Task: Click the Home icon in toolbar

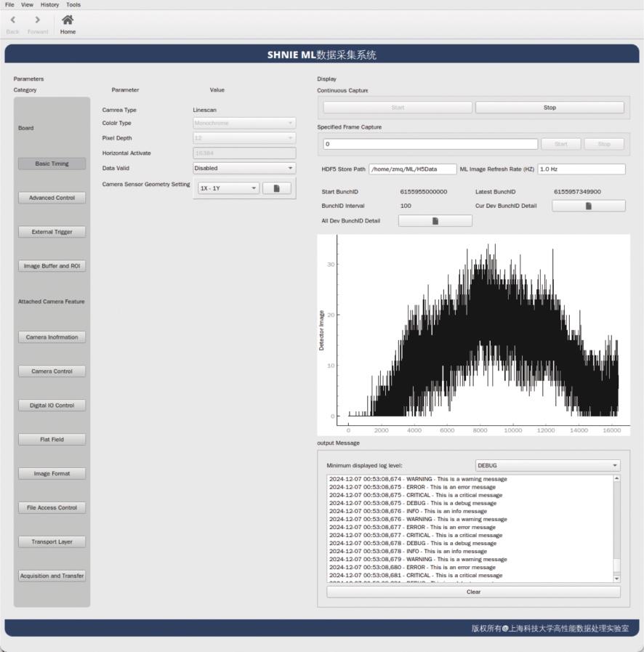Action: pyautogui.click(x=68, y=20)
